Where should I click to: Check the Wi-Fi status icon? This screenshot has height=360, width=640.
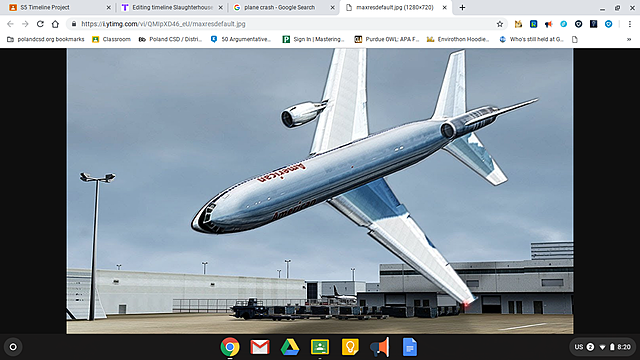[602, 347]
